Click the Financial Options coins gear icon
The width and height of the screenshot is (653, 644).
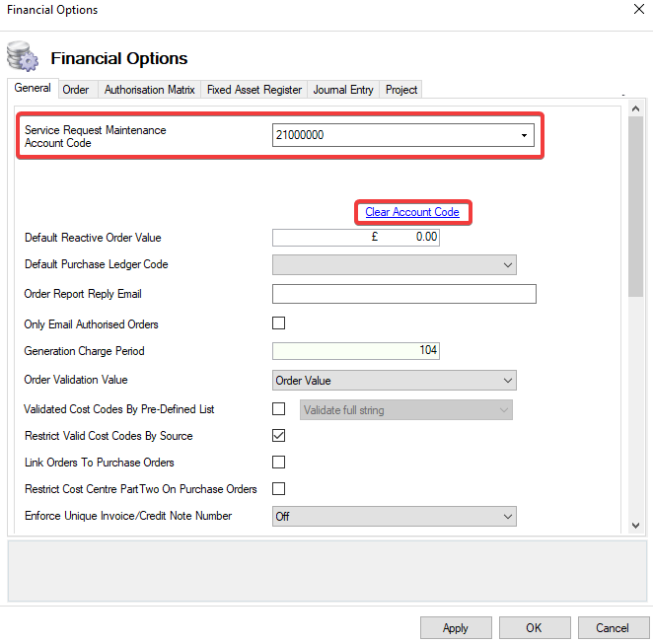tap(22, 56)
